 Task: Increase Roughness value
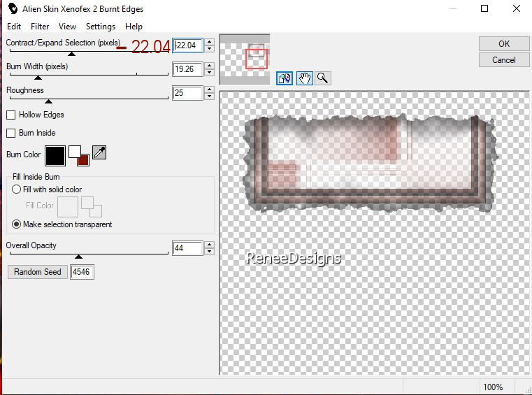pyautogui.click(x=209, y=89)
